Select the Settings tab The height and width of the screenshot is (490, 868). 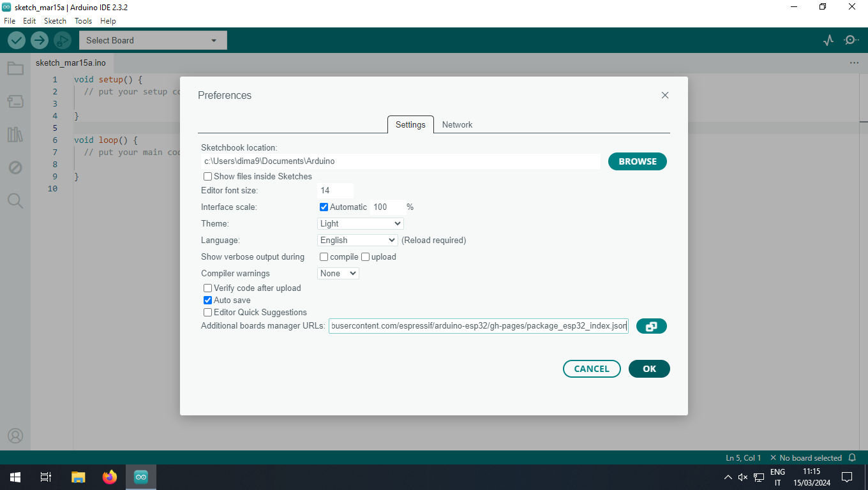(410, 124)
